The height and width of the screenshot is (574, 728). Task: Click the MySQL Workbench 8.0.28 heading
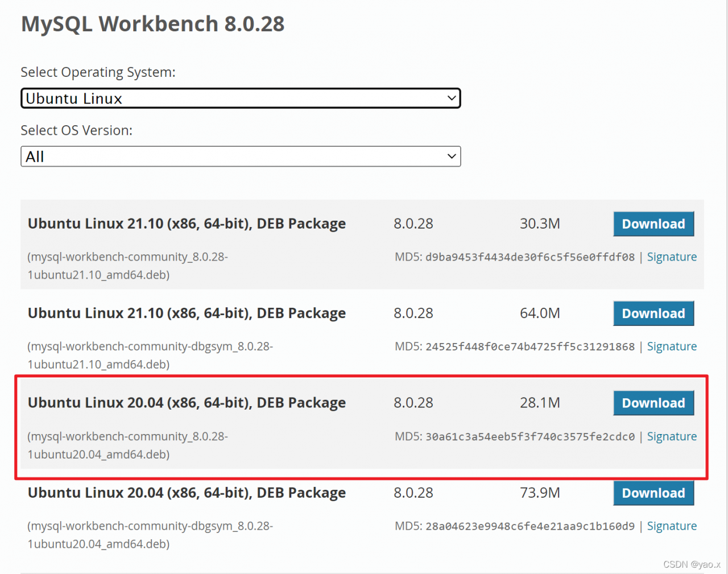152,24
